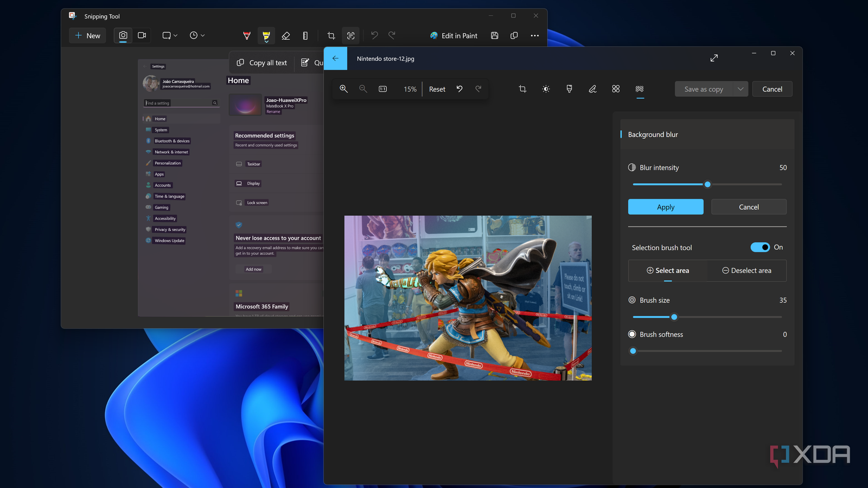Switch Snipping Tool to screenshot snip mode
The image size is (868, 488).
point(123,36)
